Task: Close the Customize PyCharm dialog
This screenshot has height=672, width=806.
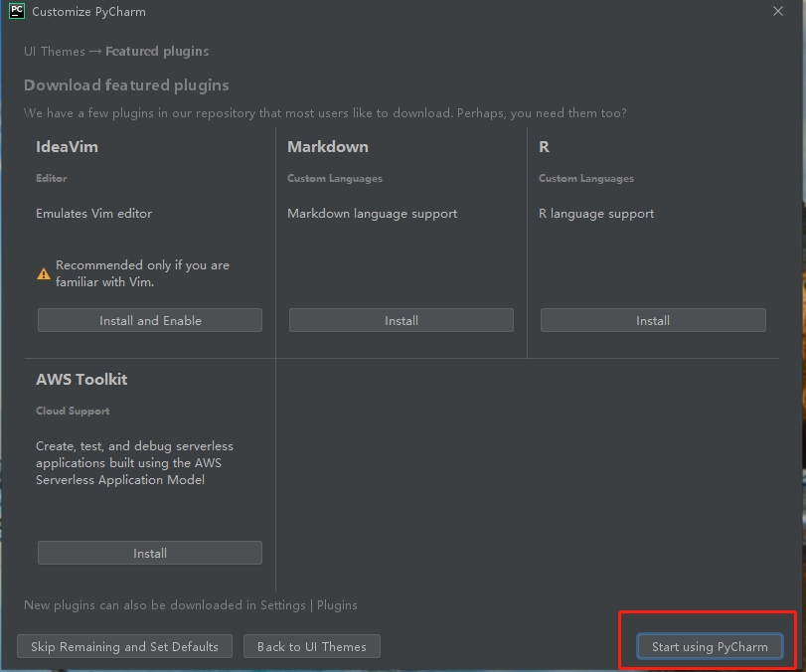Action: coord(778,11)
